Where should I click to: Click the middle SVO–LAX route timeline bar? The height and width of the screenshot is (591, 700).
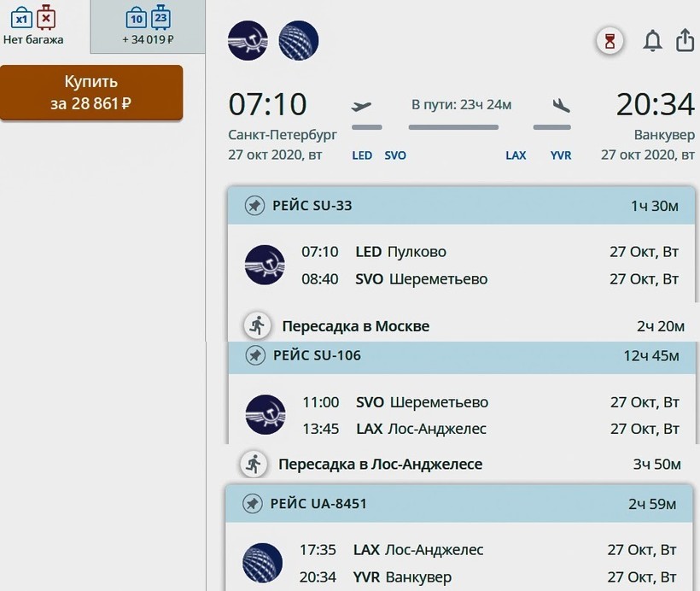pos(453,127)
